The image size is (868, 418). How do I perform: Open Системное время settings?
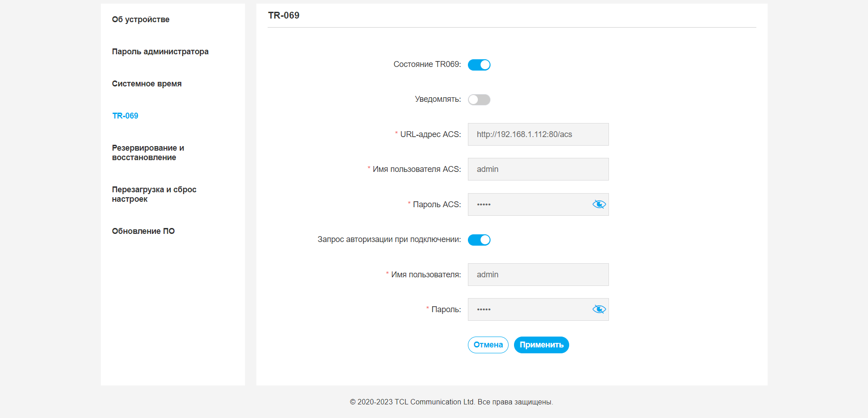click(x=146, y=84)
